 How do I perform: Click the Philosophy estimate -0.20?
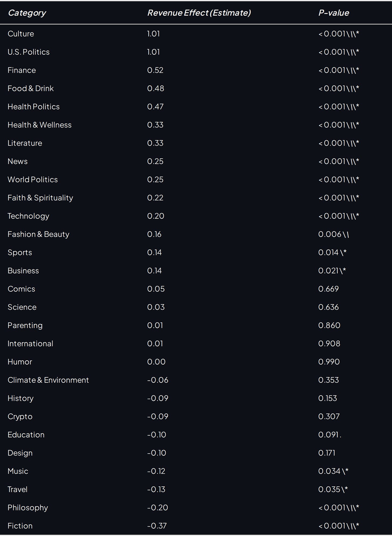click(x=157, y=508)
